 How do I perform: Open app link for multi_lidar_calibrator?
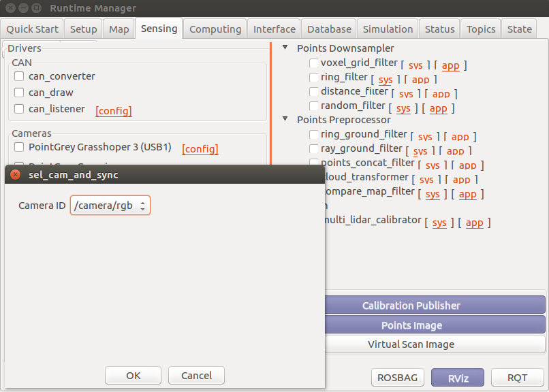tap(475, 223)
